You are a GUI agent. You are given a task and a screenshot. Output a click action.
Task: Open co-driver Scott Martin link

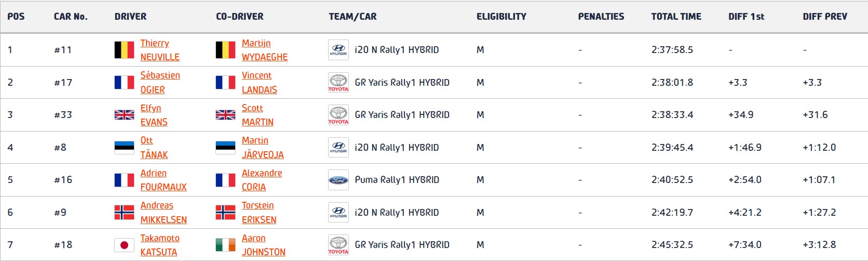257,115
